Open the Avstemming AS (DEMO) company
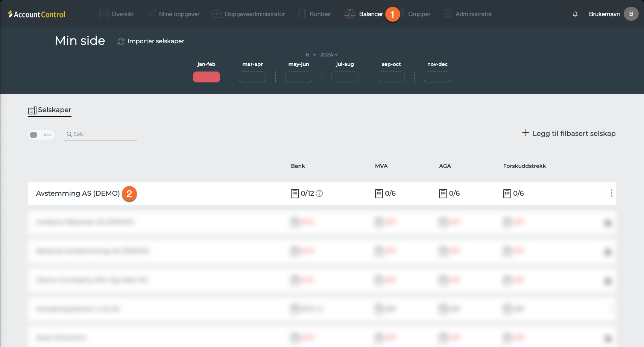The image size is (644, 347). point(78,193)
